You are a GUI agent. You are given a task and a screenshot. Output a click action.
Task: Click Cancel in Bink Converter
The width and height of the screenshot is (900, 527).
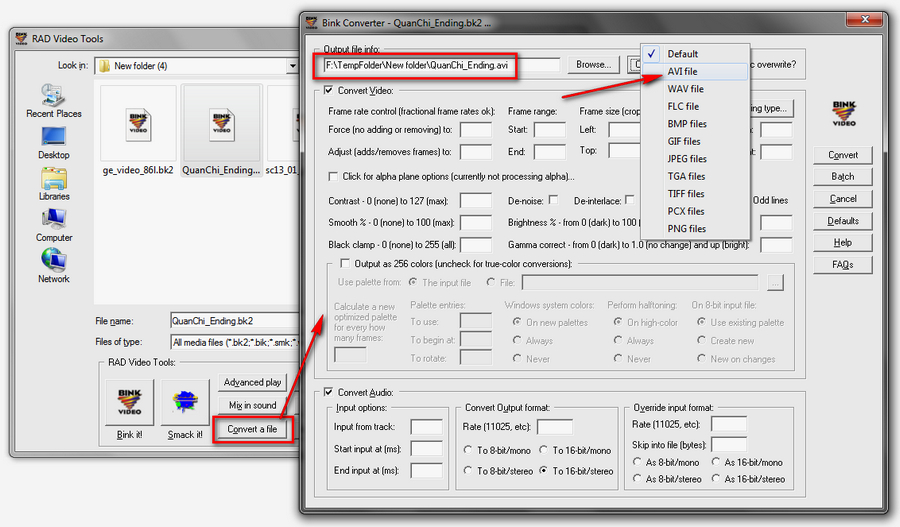(x=843, y=199)
